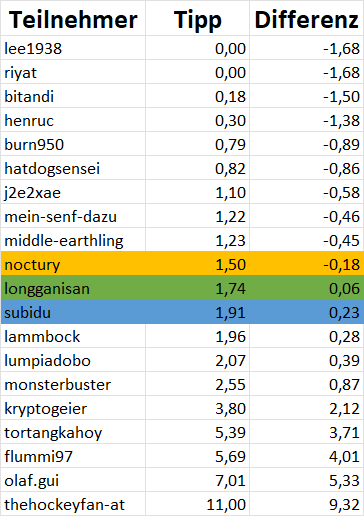364x516 pixels.
Task: Select kryptogeier's Differenz 2,12
Action: point(307,408)
